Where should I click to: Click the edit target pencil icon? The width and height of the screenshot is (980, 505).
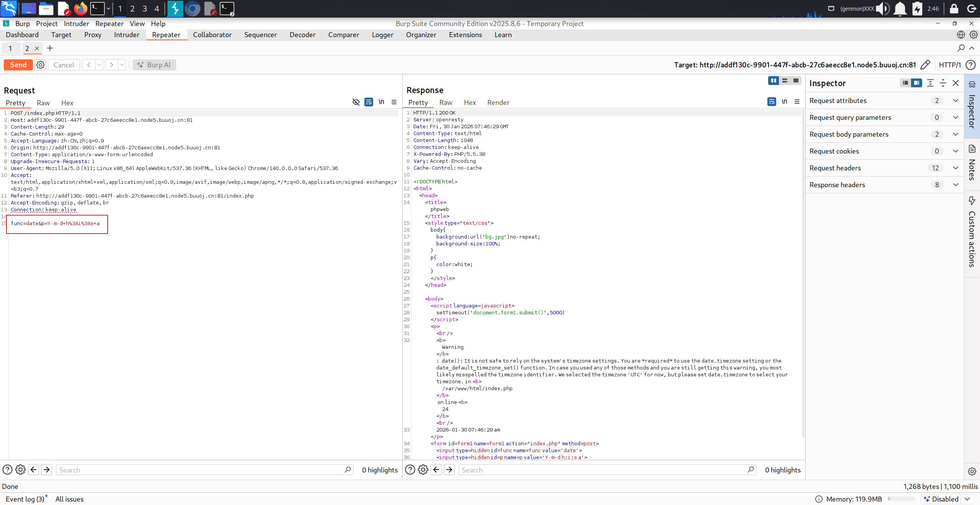pos(925,65)
